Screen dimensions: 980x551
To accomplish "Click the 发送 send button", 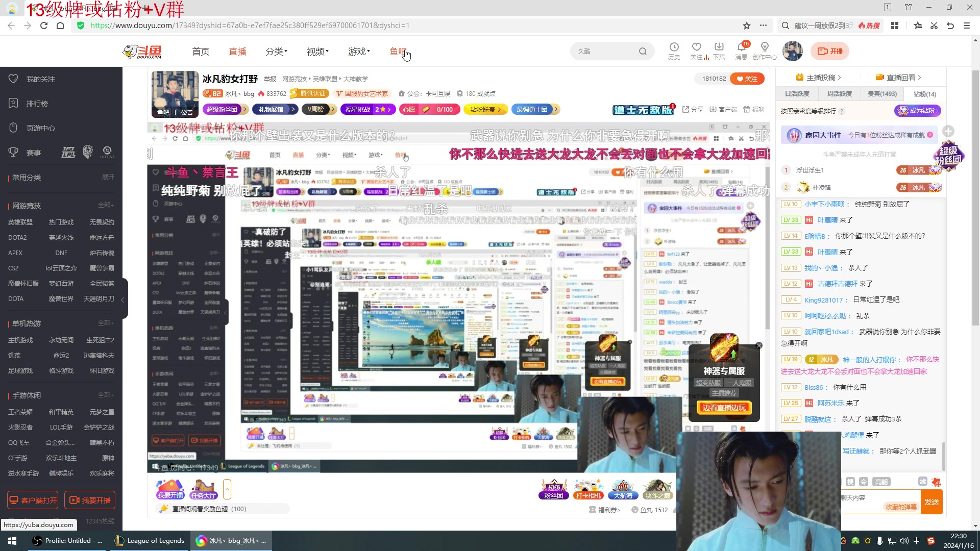I will [x=932, y=502].
